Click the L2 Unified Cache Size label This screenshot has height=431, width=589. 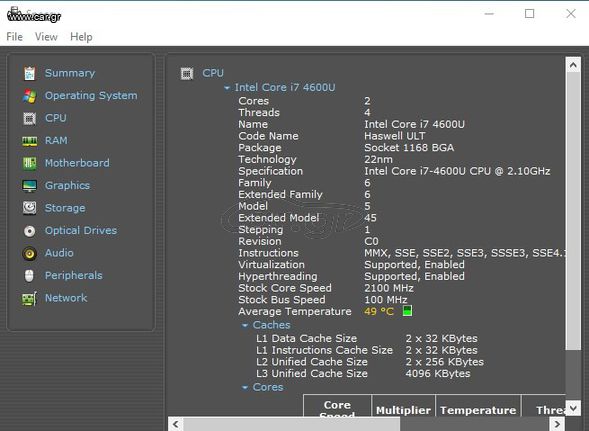coord(312,362)
